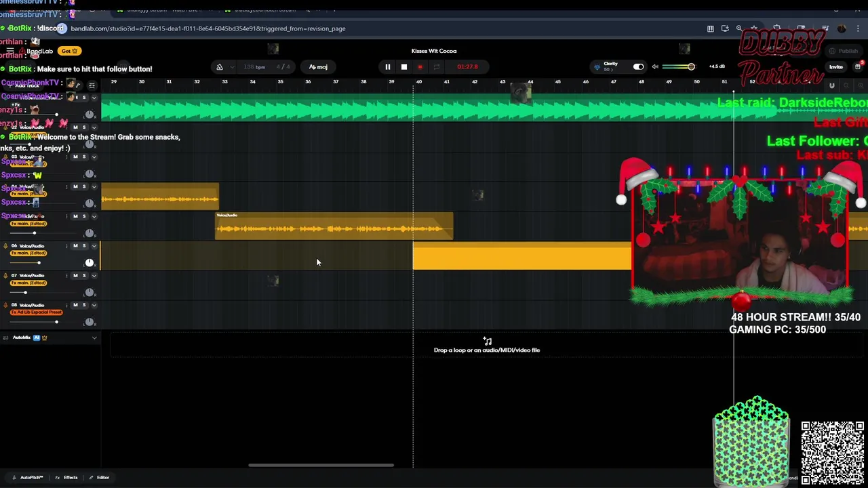
Task: Open the Ab maj key selector
Action: [318, 67]
